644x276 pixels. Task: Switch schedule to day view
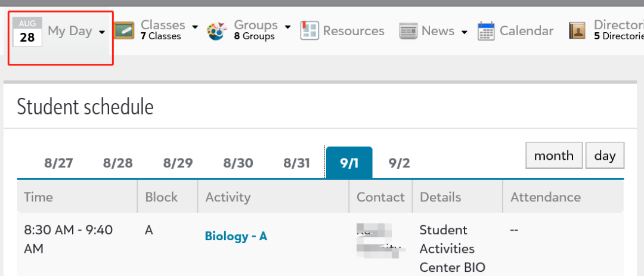tap(605, 155)
